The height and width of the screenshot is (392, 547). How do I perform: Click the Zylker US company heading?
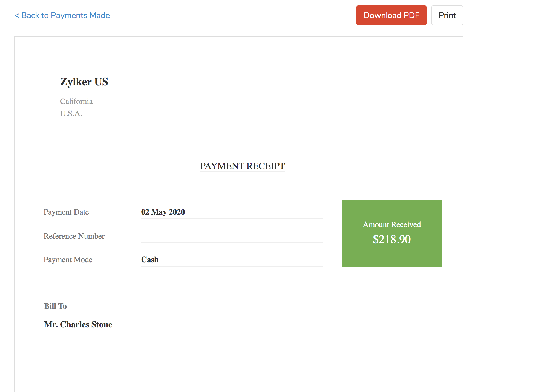pos(84,82)
